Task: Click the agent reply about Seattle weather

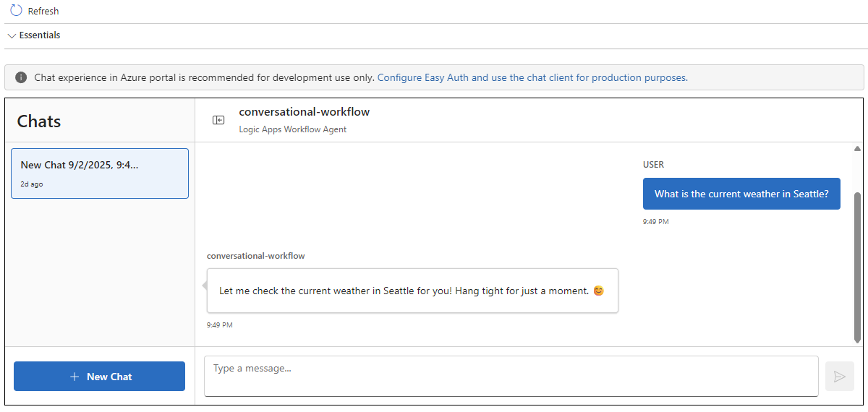Action: [x=412, y=291]
